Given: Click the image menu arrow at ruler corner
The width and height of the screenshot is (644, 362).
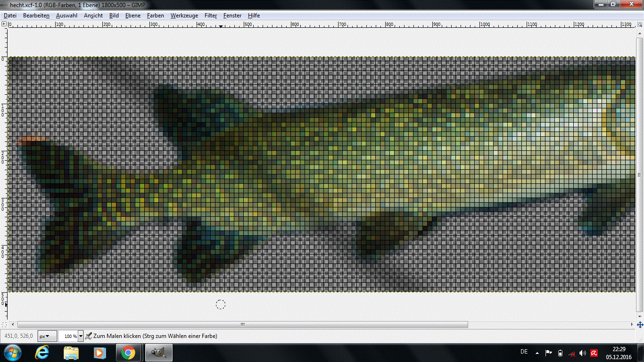Looking at the screenshot, I should click(4, 24).
